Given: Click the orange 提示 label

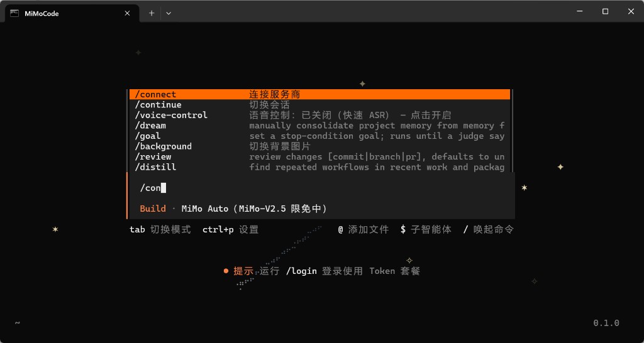Looking at the screenshot, I should 243,271.
